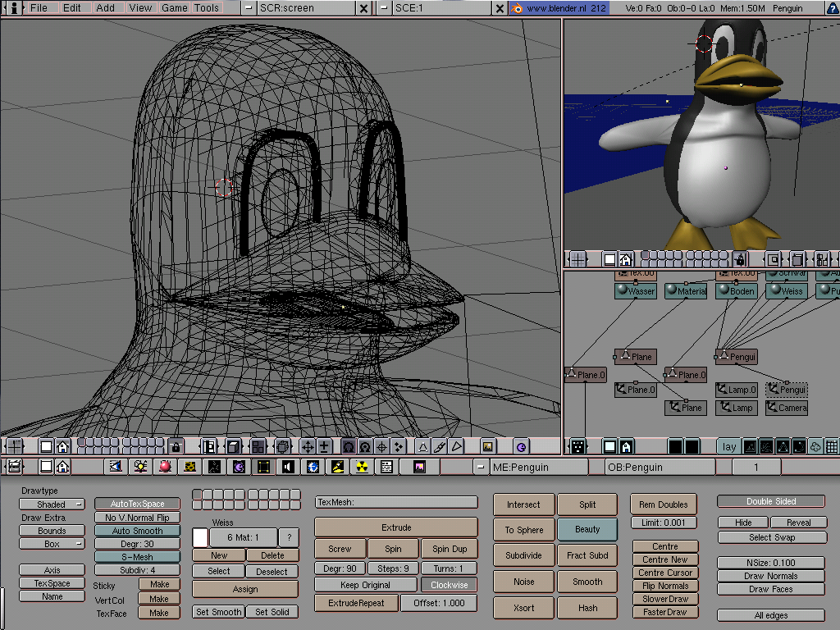Image resolution: width=840 pixels, height=630 pixels.
Task: Open the Drawtype Shaded dropdown
Action: tap(52, 504)
